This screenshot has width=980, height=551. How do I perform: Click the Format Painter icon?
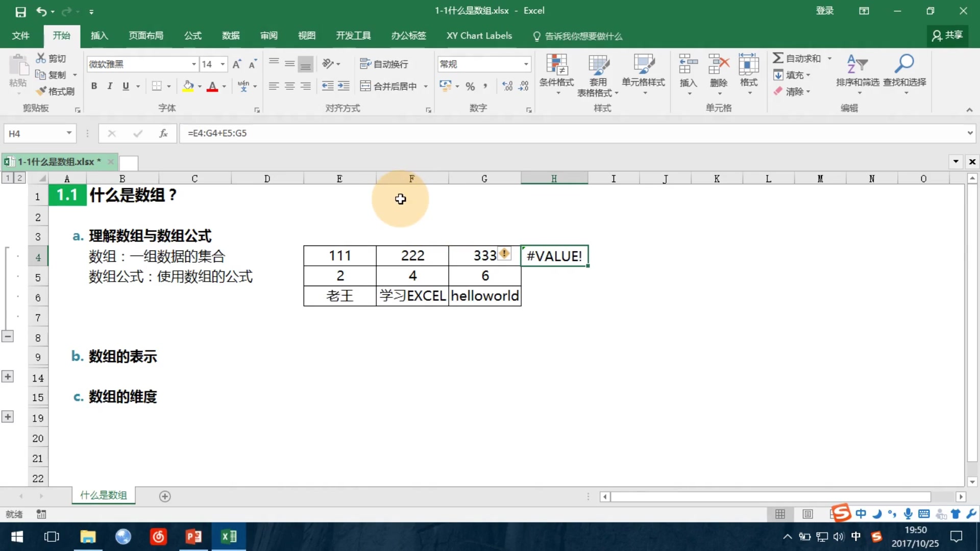click(41, 91)
